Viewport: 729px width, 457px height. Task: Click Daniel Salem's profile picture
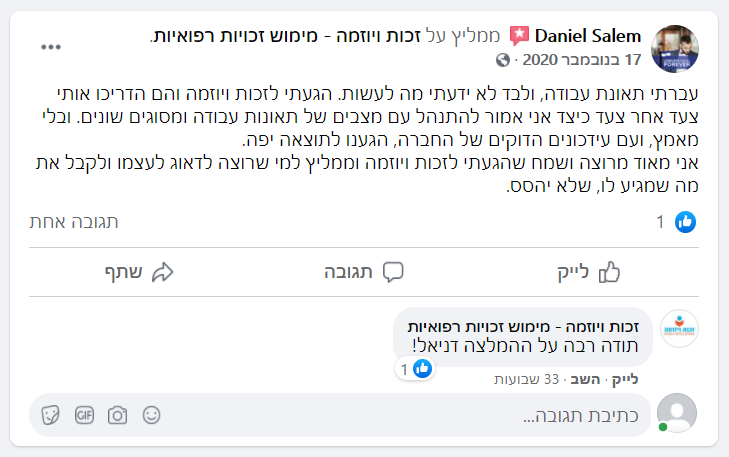point(675,49)
